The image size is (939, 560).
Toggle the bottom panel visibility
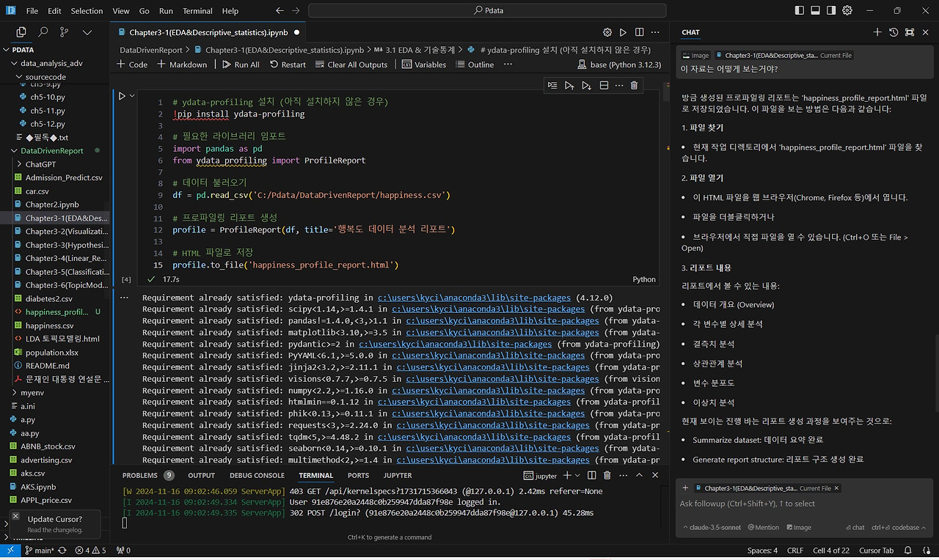tap(815, 11)
